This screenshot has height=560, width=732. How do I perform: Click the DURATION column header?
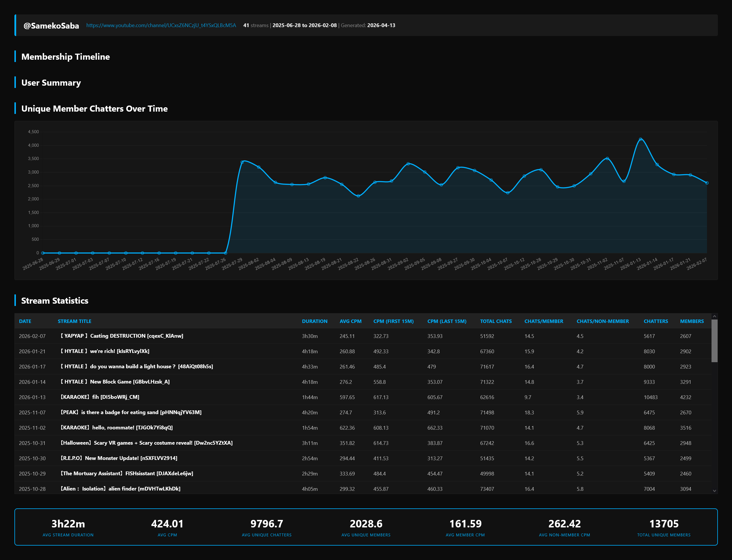pyautogui.click(x=314, y=321)
